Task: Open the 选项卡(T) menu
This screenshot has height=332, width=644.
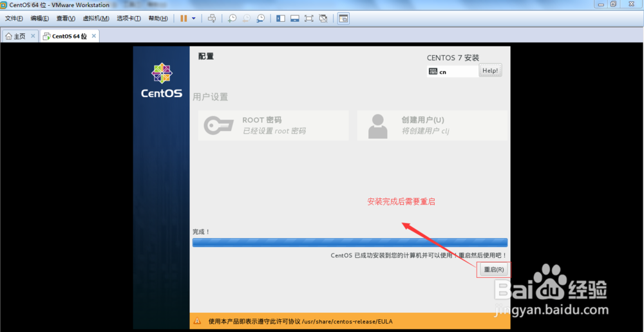Action: pyautogui.click(x=129, y=19)
